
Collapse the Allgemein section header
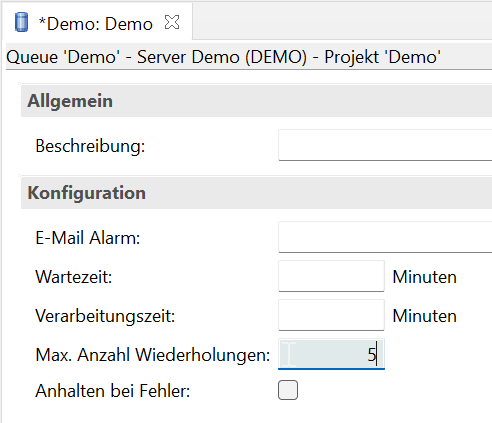point(256,101)
